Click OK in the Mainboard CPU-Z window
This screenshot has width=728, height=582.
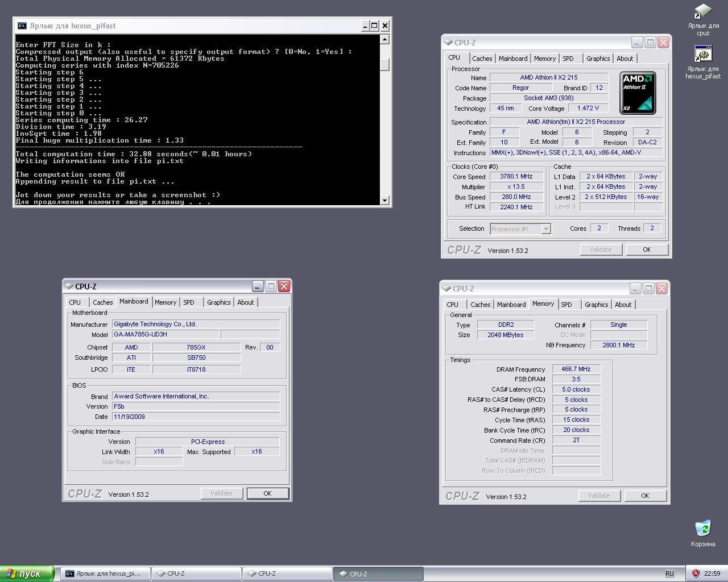(267, 493)
